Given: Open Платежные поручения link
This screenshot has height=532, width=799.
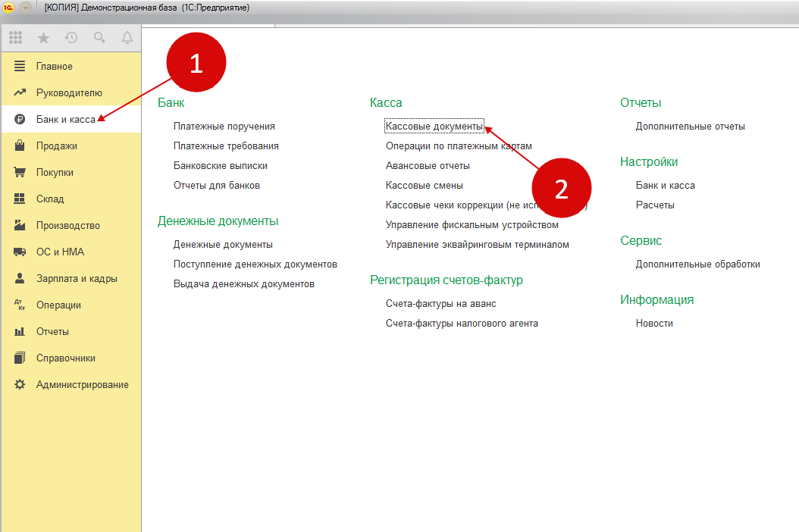Looking at the screenshot, I should pyautogui.click(x=224, y=127).
